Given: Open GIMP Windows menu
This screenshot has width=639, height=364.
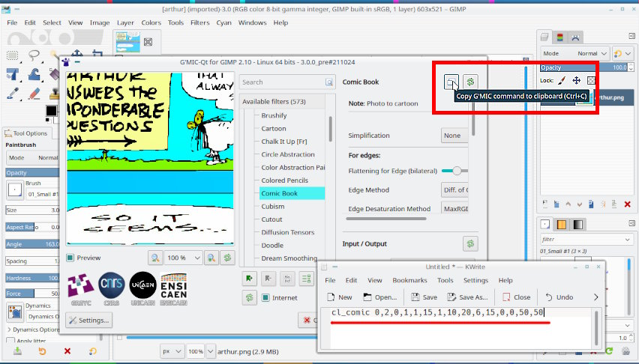Looking at the screenshot, I should (x=252, y=22).
